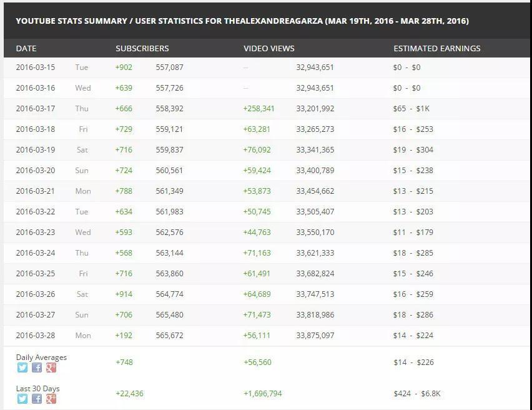Click the YouTube Stats Summary title
The height and width of the screenshot is (410, 532).
pyautogui.click(x=242, y=21)
